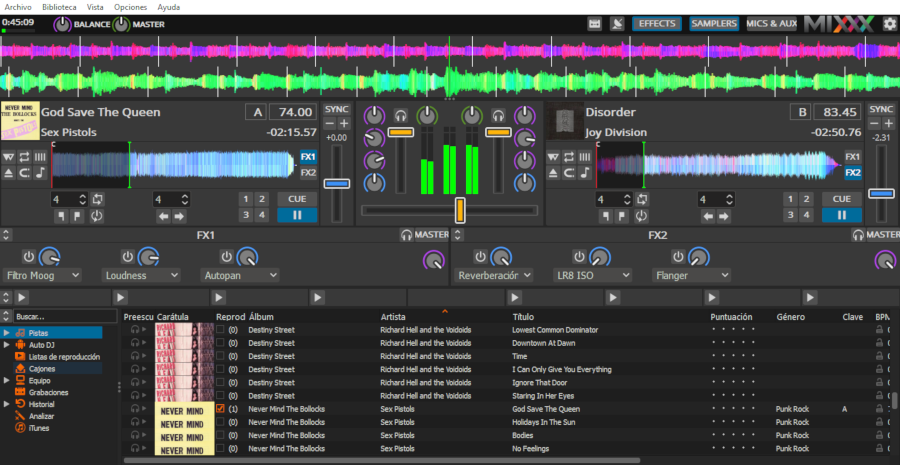This screenshot has height=465, width=900.
Task: Open the Ayuda menu
Action: tap(169, 7)
